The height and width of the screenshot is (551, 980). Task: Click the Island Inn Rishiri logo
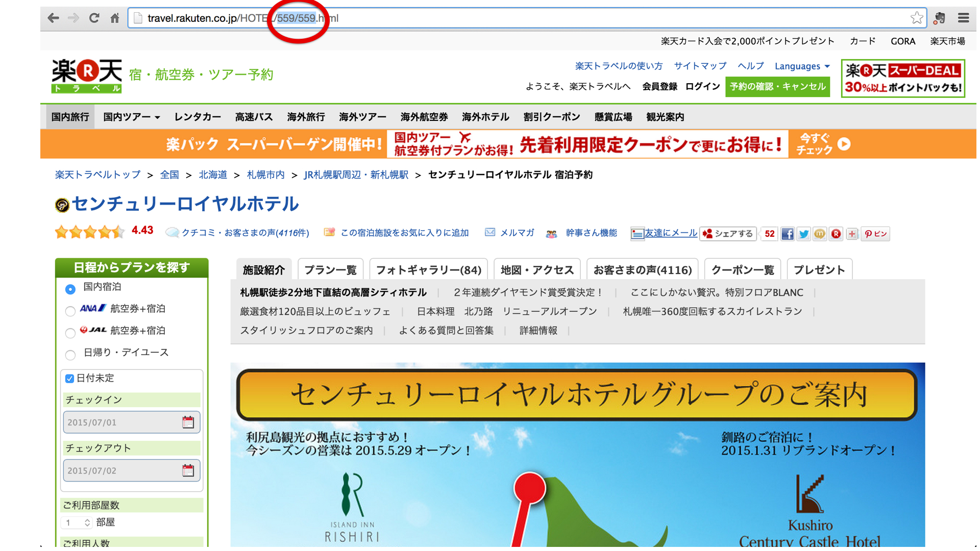352,508
